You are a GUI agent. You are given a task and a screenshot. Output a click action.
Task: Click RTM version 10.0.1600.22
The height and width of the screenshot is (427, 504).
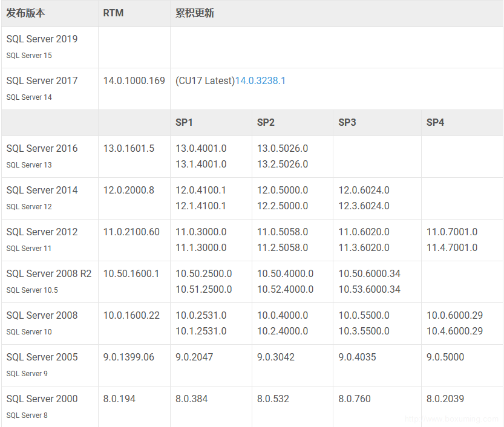click(131, 316)
